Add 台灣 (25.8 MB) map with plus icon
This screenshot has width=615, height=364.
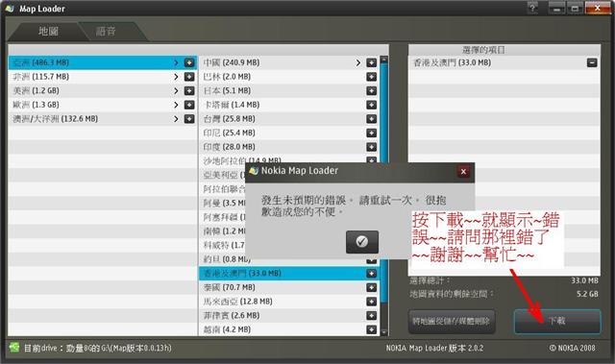372,119
